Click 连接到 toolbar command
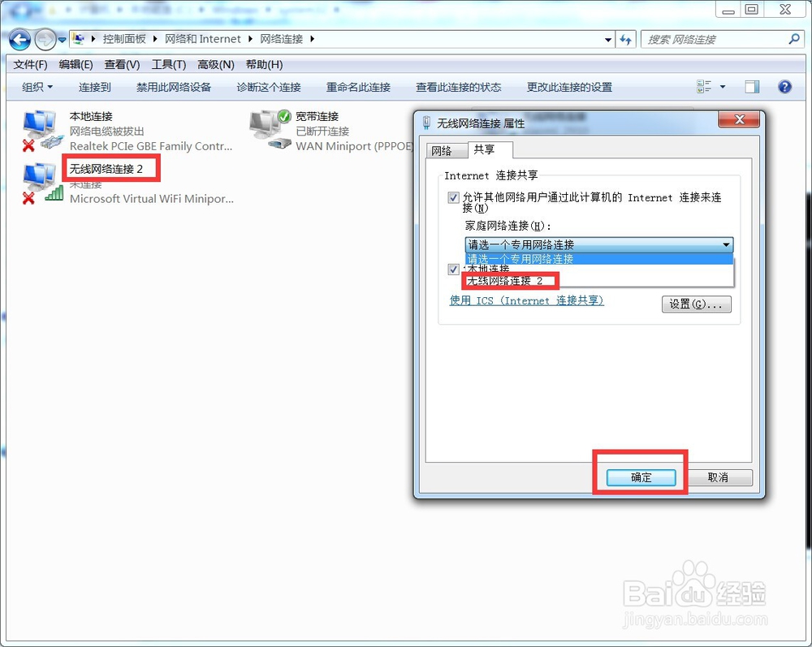 (x=95, y=87)
